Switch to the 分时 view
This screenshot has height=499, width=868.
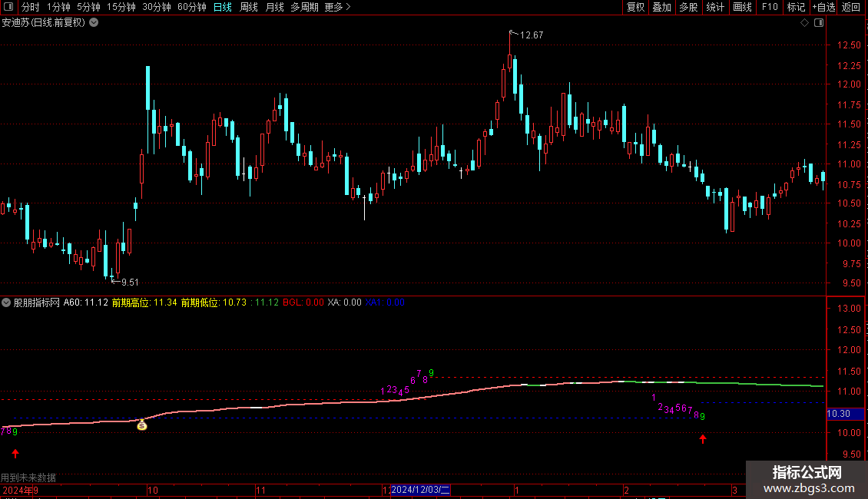(x=31, y=7)
